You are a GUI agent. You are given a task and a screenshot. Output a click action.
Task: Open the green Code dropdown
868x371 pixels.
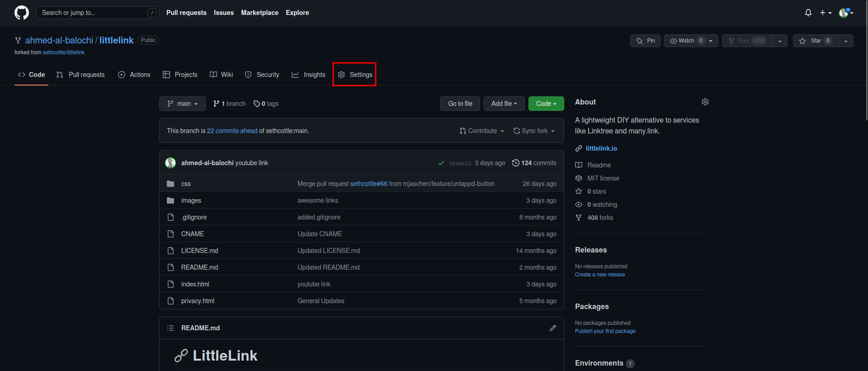click(546, 104)
